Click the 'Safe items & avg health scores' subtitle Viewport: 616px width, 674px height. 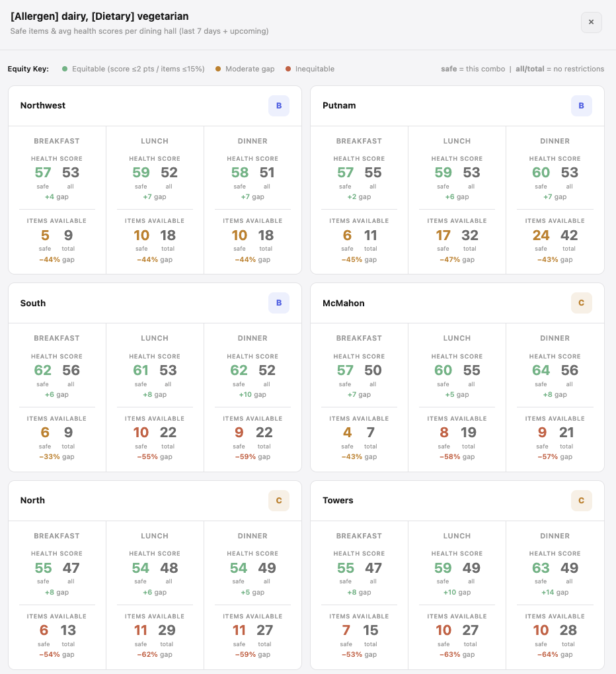[x=139, y=31]
